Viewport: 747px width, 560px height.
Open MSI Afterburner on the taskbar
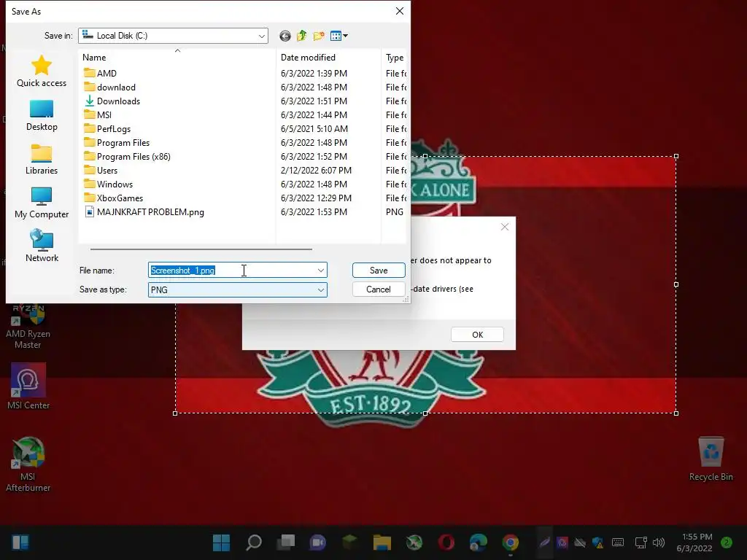click(414, 542)
